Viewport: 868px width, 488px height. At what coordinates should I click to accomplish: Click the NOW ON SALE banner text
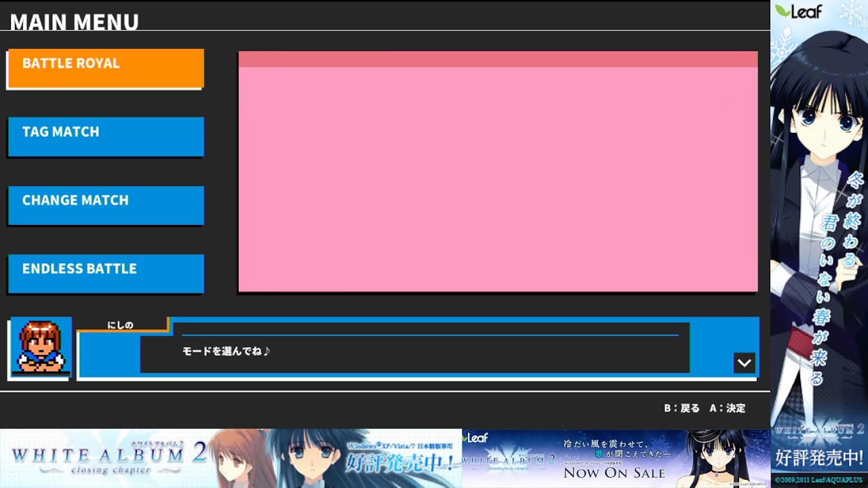pos(614,472)
